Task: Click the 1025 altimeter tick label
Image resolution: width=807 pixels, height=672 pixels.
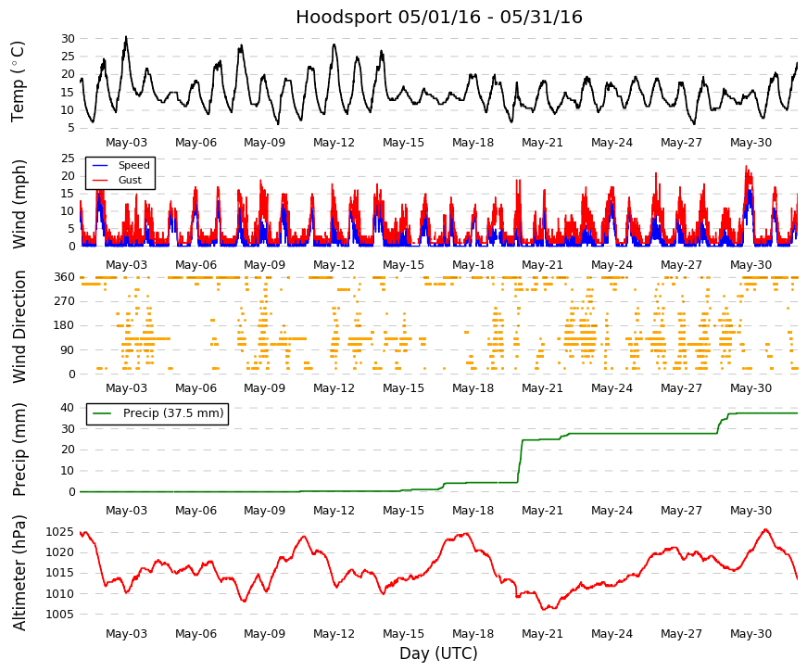Action: click(59, 532)
